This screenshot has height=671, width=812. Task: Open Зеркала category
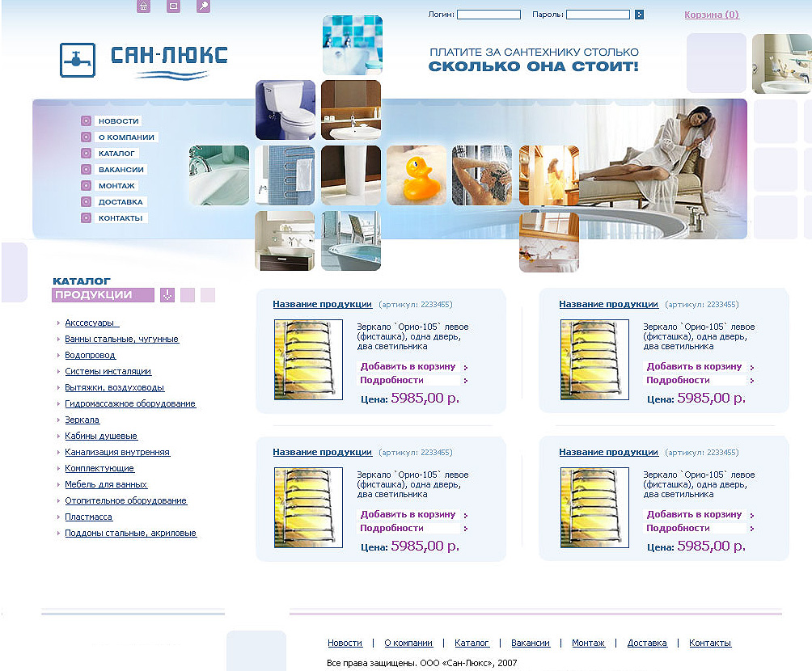pyautogui.click(x=82, y=420)
